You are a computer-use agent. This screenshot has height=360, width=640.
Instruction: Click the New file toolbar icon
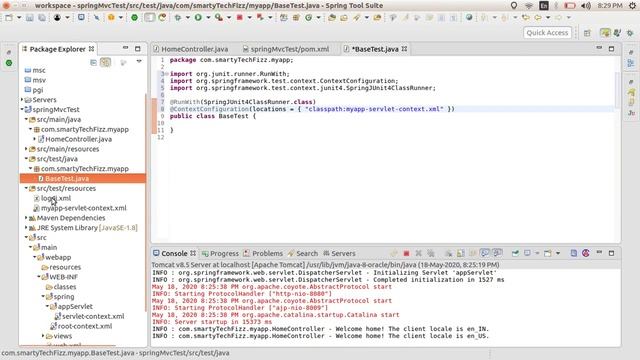(9, 18)
